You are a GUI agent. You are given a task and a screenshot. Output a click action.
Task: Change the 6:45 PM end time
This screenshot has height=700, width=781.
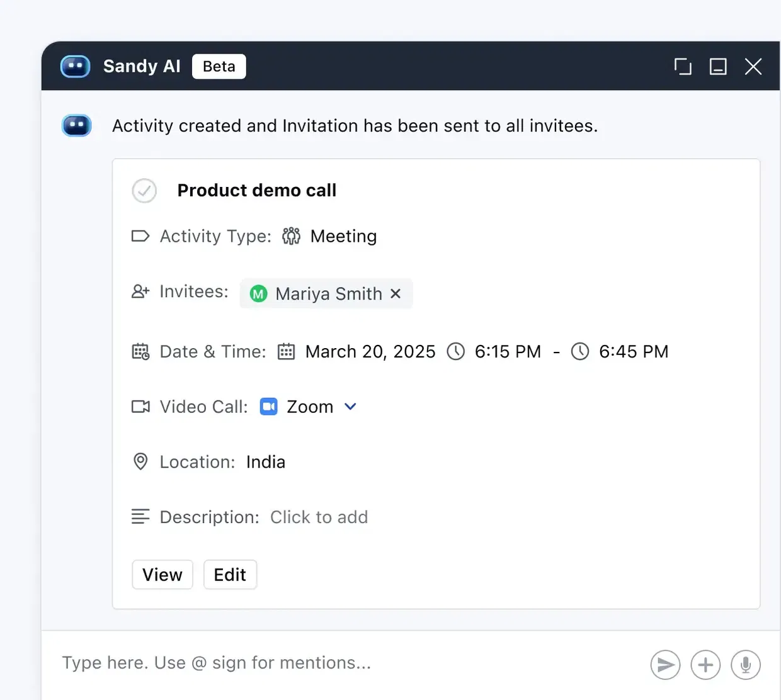[x=634, y=351]
